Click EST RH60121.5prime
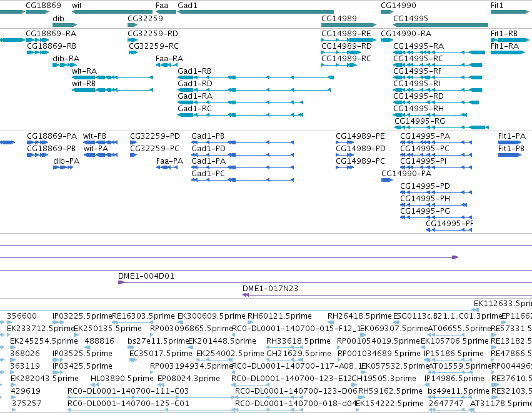 (251, 322)
